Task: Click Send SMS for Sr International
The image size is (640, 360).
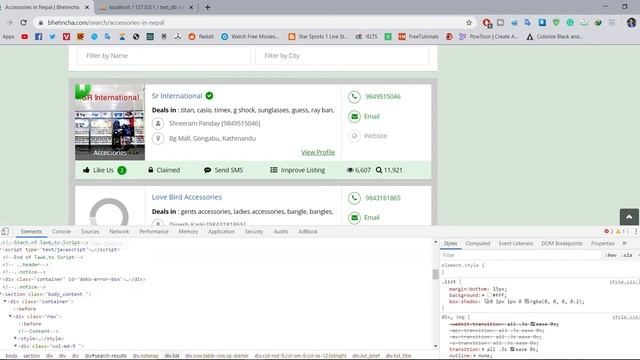Action: click(x=223, y=170)
